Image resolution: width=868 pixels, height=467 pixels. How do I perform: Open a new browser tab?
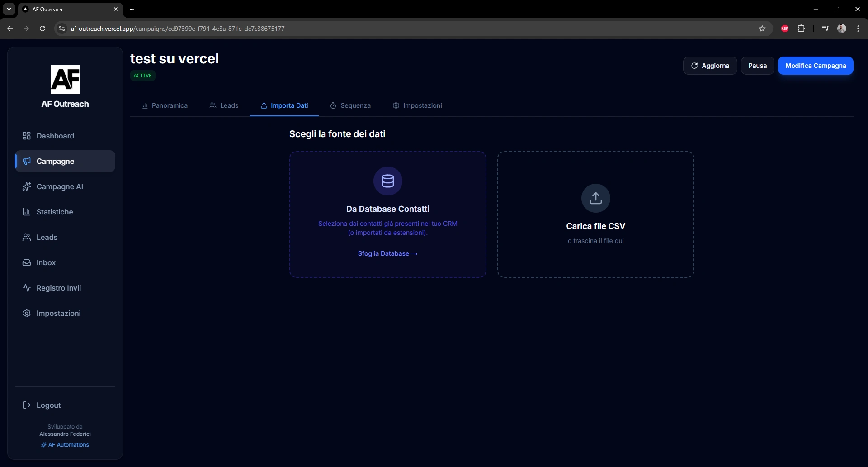pos(132,9)
